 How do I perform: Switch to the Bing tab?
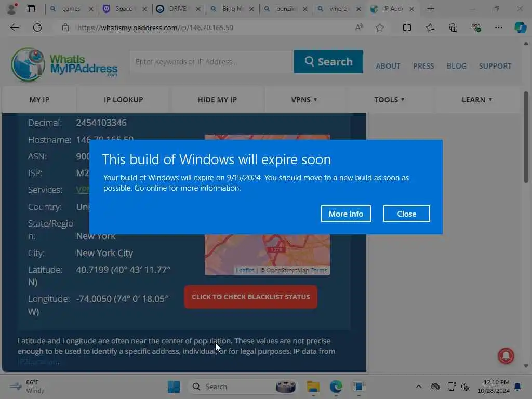231,9
